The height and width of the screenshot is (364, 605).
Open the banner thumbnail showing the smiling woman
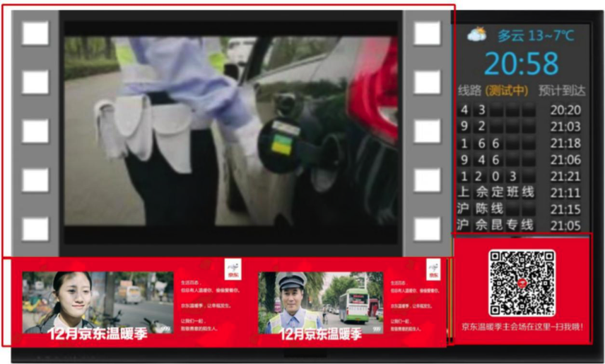tap(98, 303)
